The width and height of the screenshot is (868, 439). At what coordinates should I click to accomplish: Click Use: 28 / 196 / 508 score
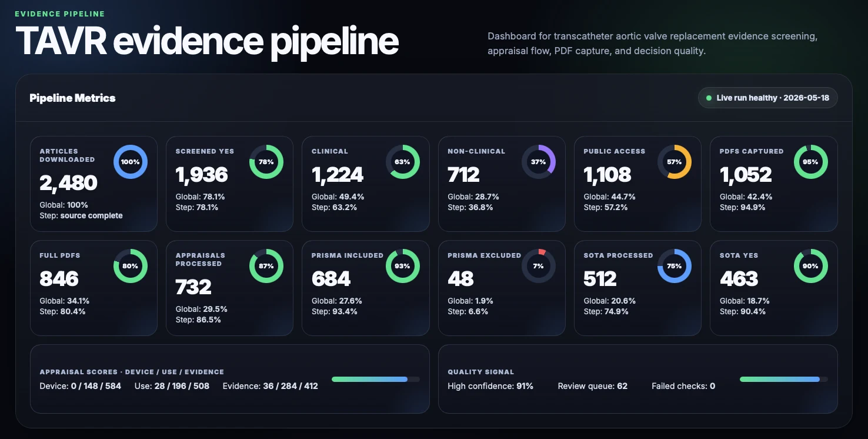[x=172, y=387]
